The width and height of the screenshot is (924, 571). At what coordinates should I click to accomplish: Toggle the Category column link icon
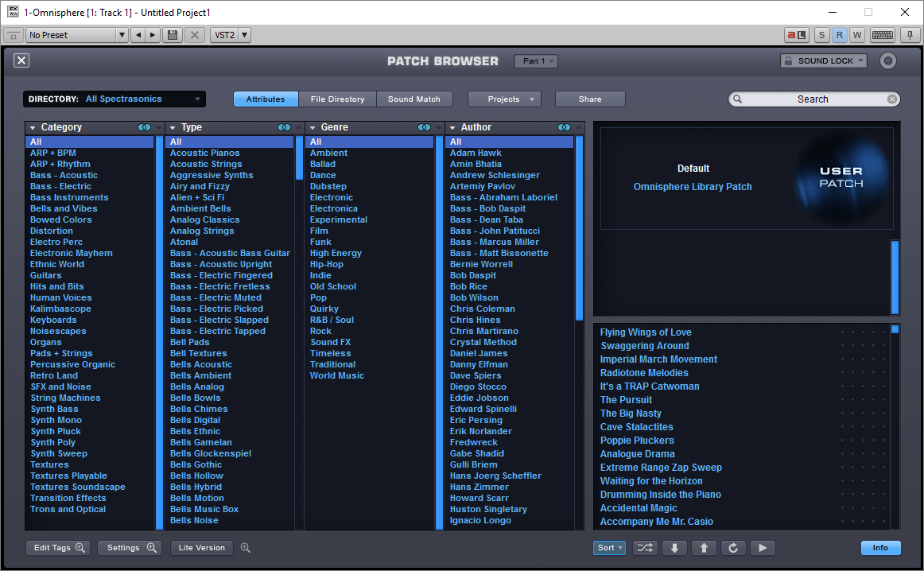[144, 127]
